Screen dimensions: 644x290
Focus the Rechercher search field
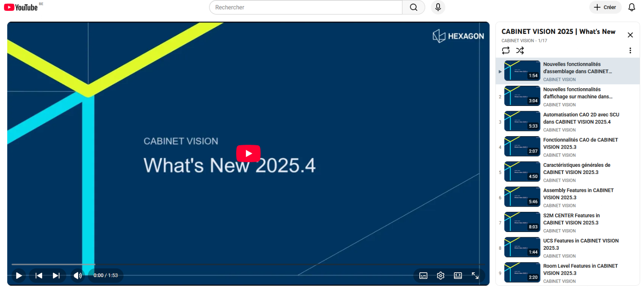(x=306, y=7)
